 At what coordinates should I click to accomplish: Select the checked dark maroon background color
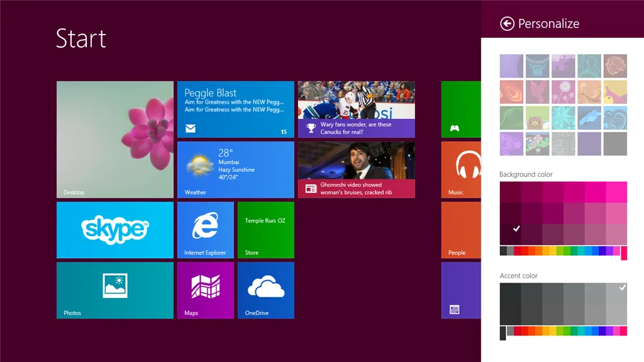click(x=510, y=234)
